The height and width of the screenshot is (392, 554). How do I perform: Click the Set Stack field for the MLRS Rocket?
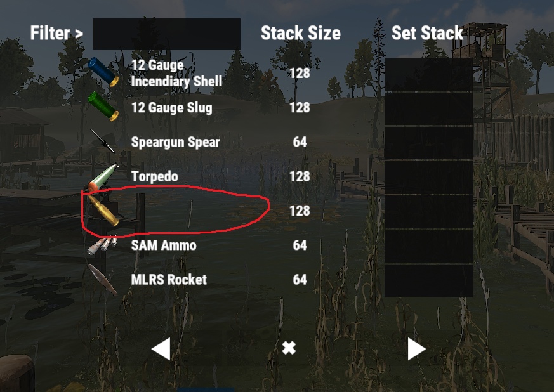click(428, 280)
